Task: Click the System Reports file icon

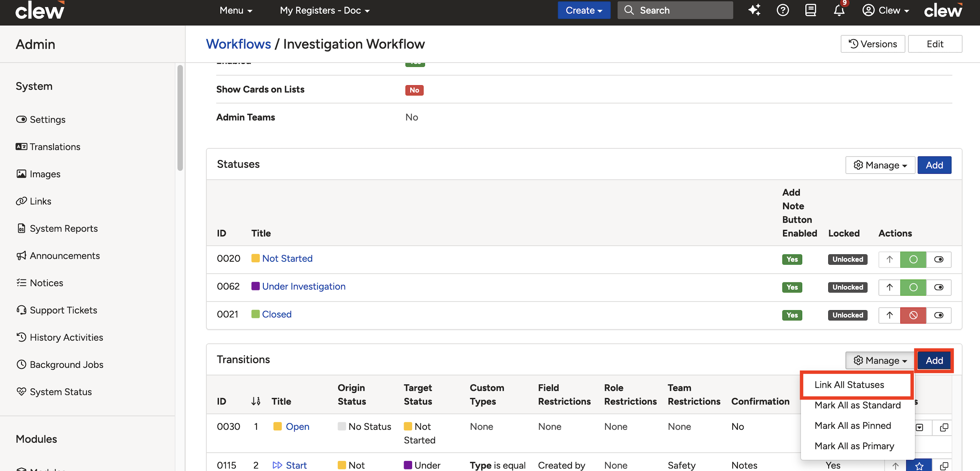Action: click(x=21, y=229)
